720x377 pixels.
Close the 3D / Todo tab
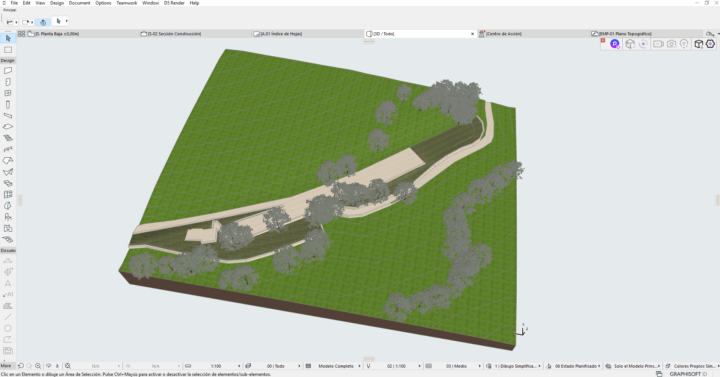click(x=472, y=34)
